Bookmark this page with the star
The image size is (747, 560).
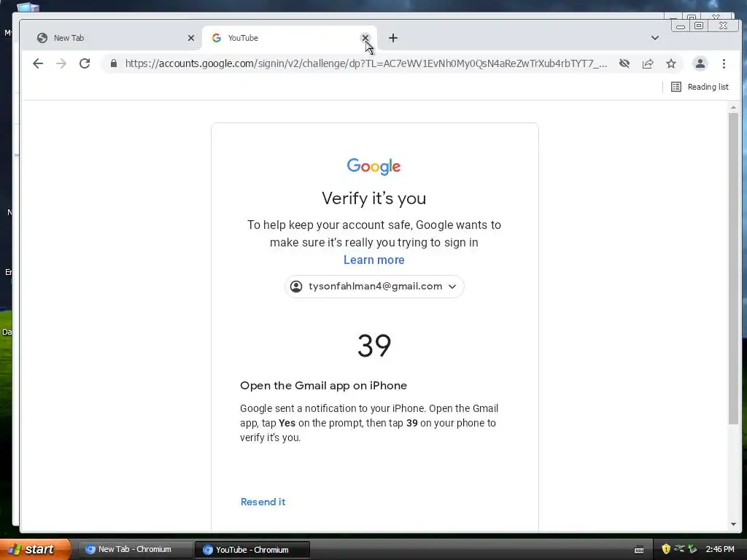pyautogui.click(x=671, y=63)
